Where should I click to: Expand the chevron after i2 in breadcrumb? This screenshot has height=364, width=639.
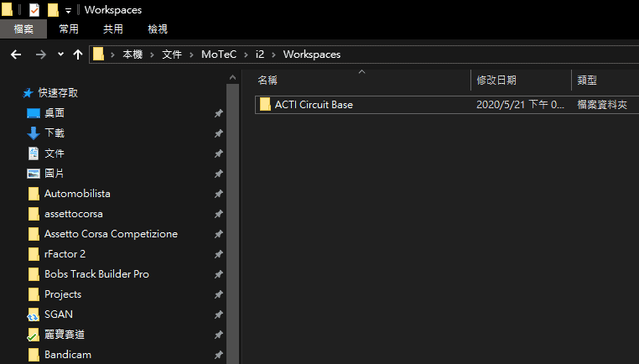point(273,55)
